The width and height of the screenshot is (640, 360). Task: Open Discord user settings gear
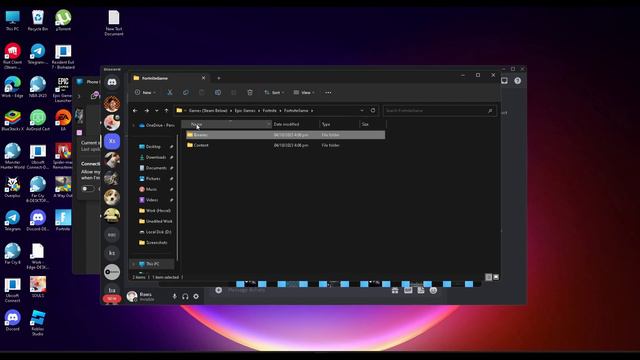[x=196, y=296]
